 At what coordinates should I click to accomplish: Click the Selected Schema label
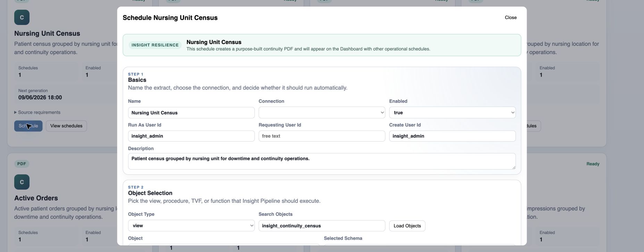343,238
